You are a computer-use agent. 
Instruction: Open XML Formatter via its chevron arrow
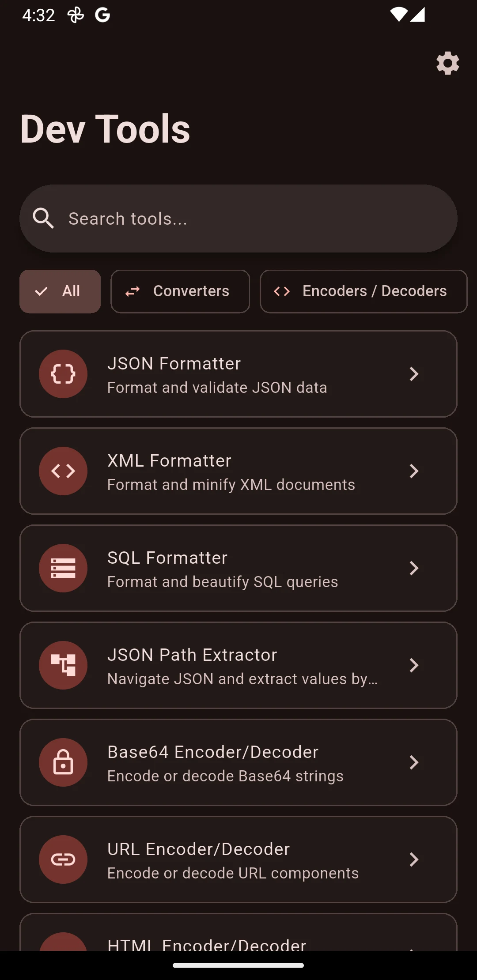pos(414,471)
